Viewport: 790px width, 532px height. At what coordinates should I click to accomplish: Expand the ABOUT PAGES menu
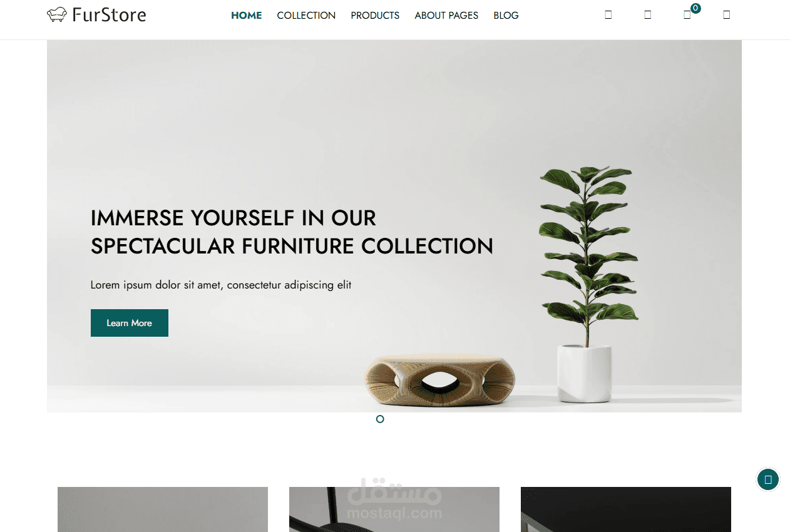point(446,16)
